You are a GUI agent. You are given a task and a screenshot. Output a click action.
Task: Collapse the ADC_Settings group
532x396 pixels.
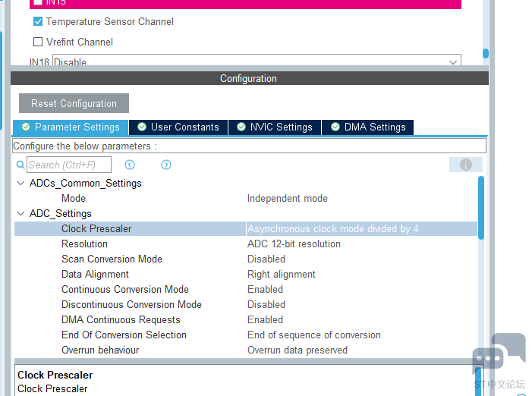(x=20, y=214)
